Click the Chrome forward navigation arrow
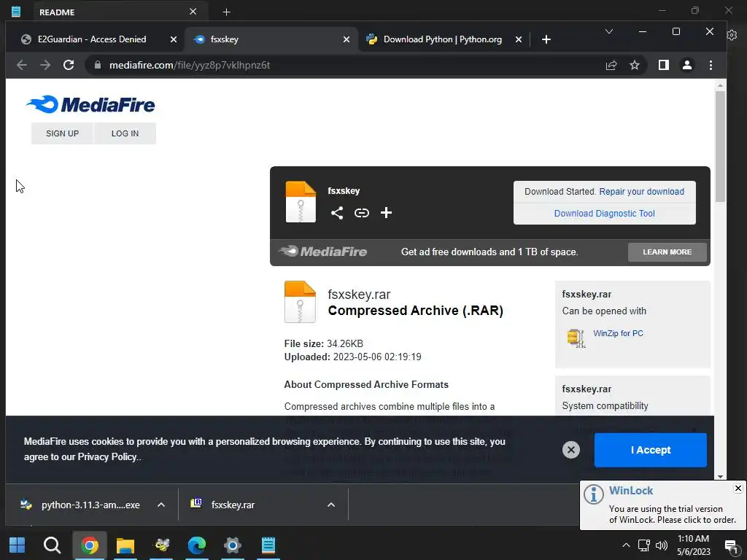The height and width of the screenshot is (560, 747). (45, 65)
